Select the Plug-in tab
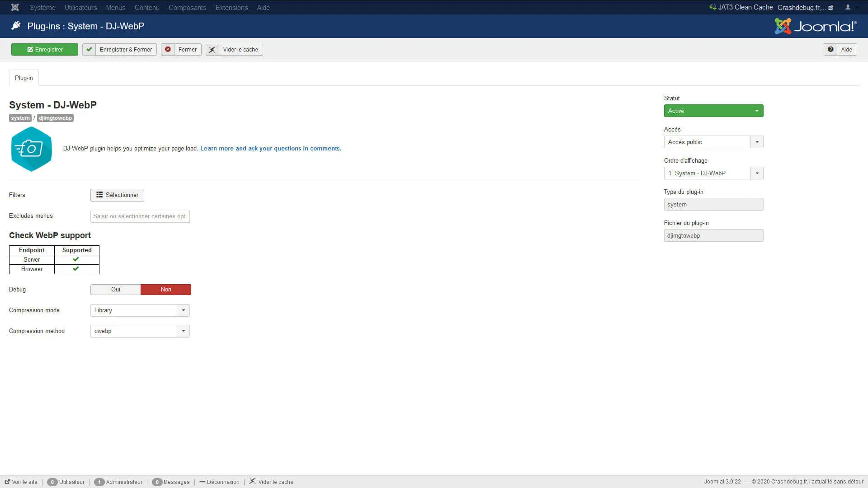 click(x=24, y=78)
